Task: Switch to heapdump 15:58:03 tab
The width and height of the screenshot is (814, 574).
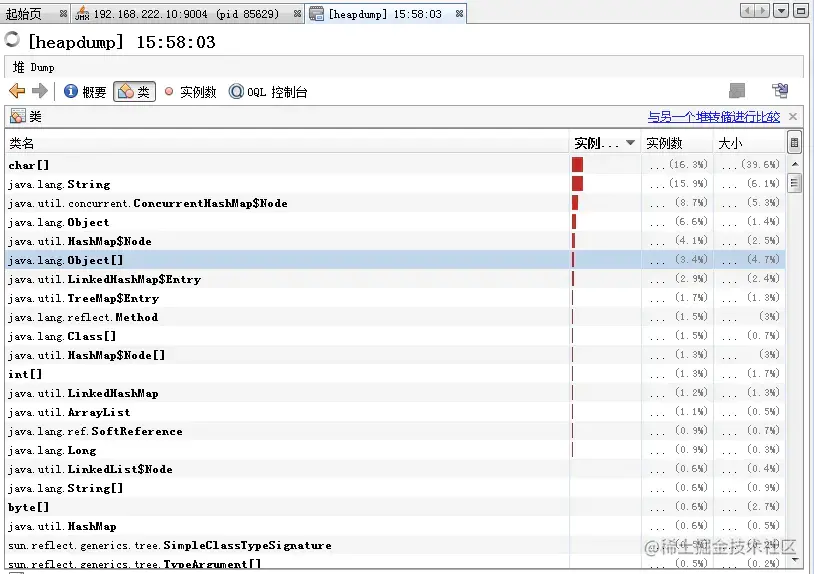Action: (x=385, y=14)
